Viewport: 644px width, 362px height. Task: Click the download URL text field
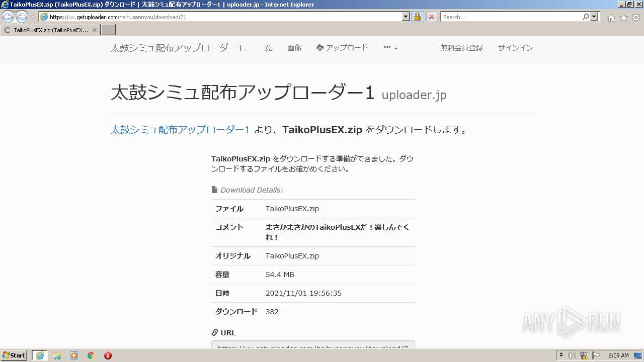(313, 344)
